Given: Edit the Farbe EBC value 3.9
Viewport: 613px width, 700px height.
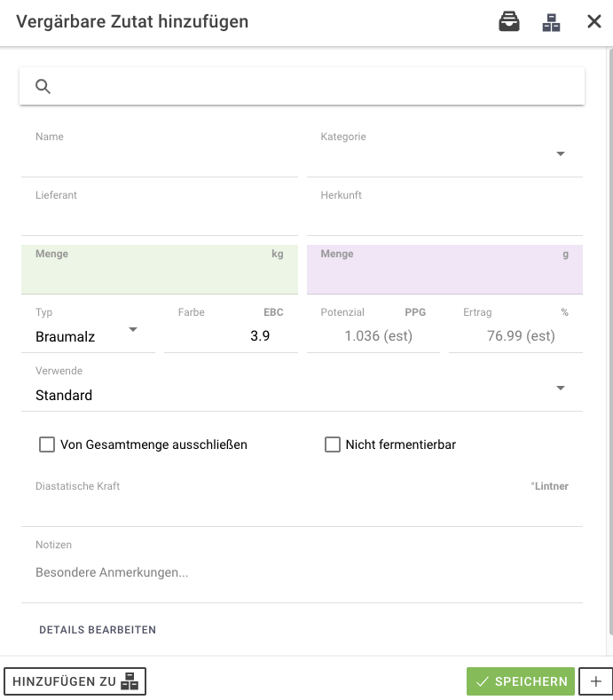Looking at the screenshot, I should pos(231,336).
